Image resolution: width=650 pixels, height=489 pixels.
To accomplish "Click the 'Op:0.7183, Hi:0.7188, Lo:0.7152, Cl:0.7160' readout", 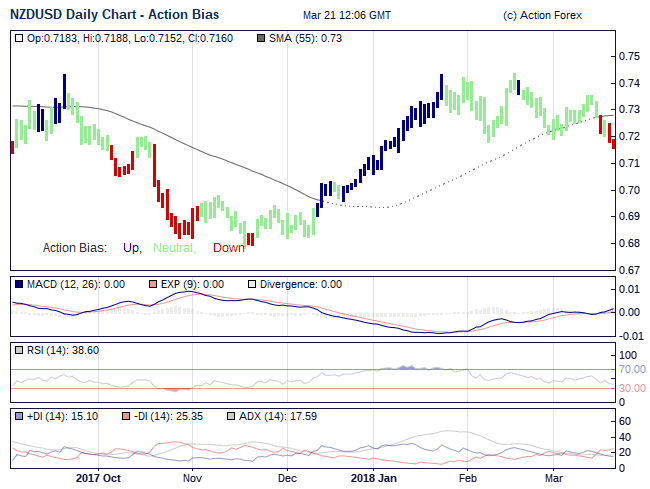I will (130, 39).
